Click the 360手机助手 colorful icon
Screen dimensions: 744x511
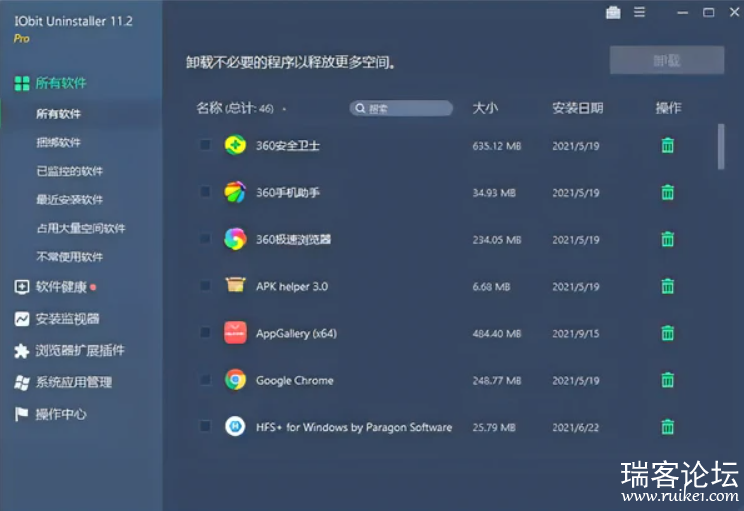click(235, 192)
